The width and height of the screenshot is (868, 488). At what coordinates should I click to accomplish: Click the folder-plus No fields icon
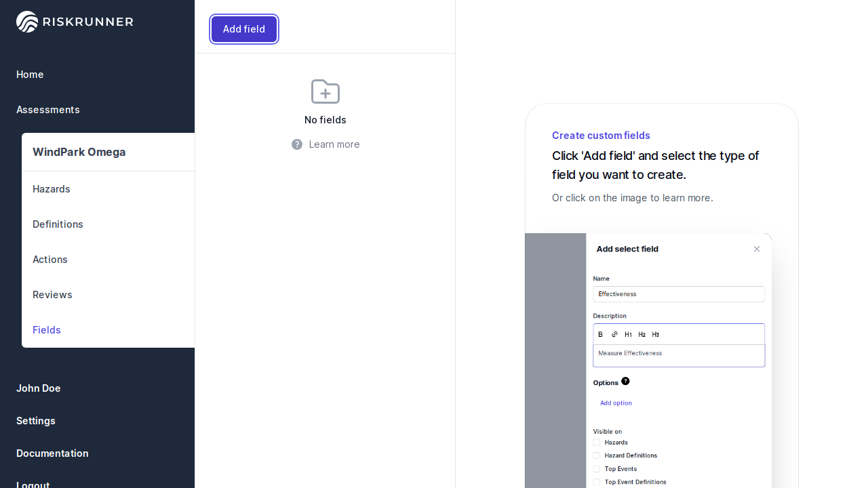pos(325,91)
